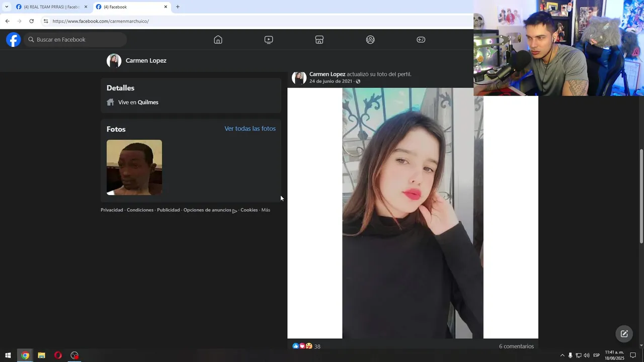Open File Explorer from the taskbar
The height and width of the screenshot is (362, 644).
pos(41,355)
